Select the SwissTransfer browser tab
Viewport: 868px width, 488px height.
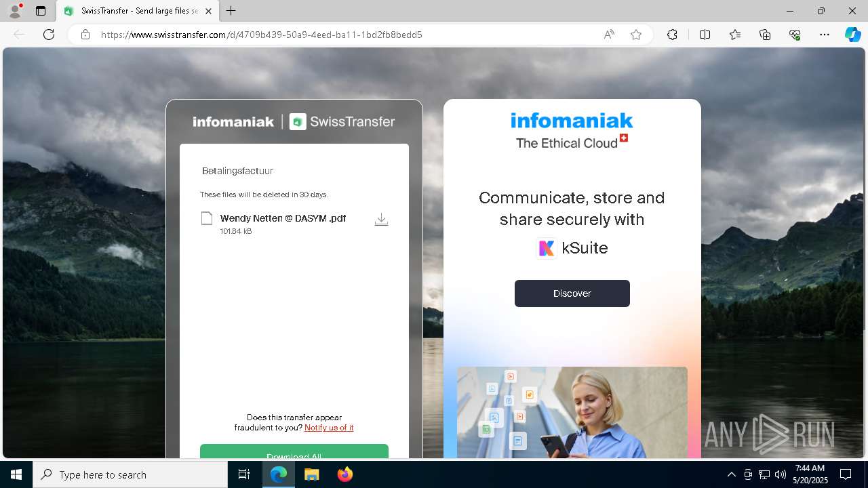[x=138, y=11]
